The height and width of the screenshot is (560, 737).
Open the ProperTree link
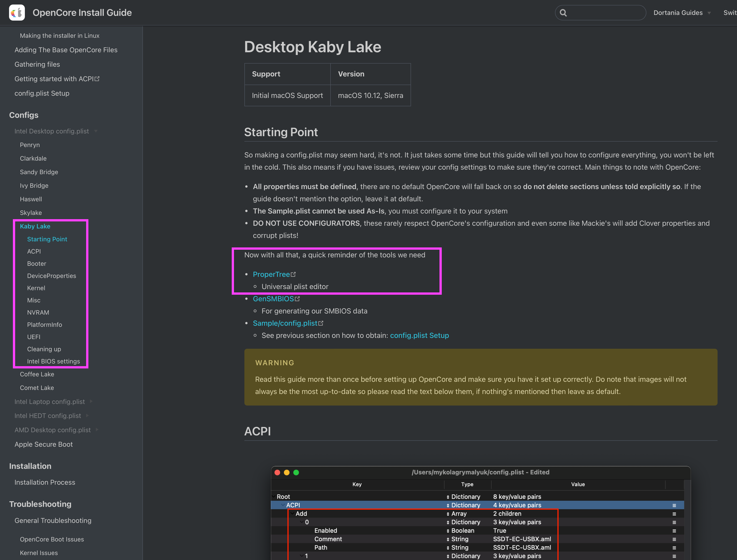click(x=271, y=274)
